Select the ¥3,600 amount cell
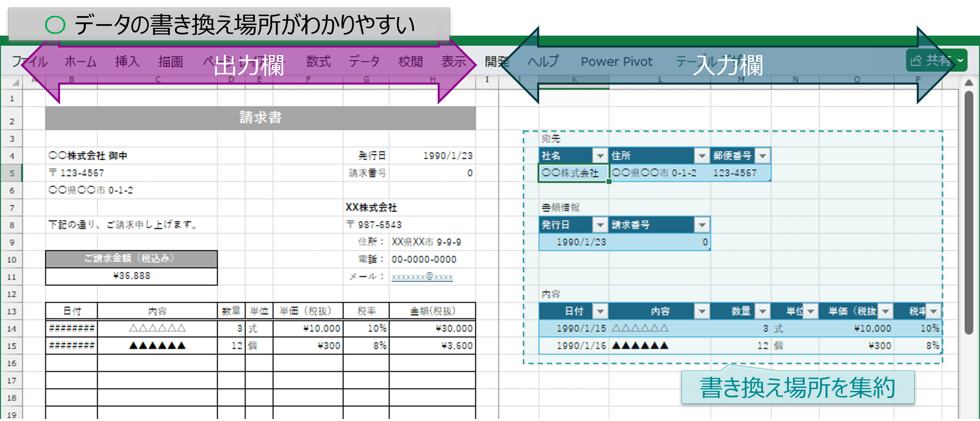 432,346
